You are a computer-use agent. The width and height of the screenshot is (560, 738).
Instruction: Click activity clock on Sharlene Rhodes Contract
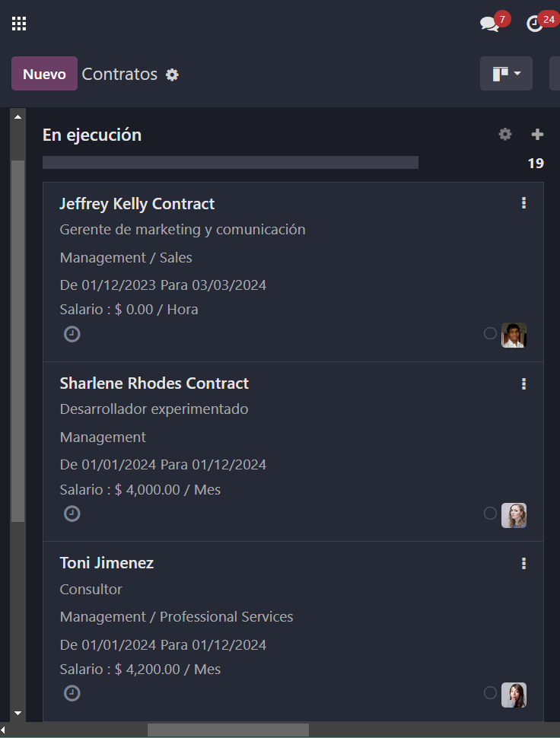tap(72, 514)
